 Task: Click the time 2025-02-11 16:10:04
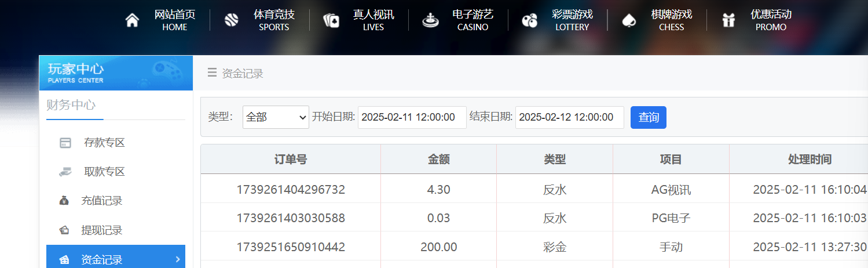pos(810,189)
